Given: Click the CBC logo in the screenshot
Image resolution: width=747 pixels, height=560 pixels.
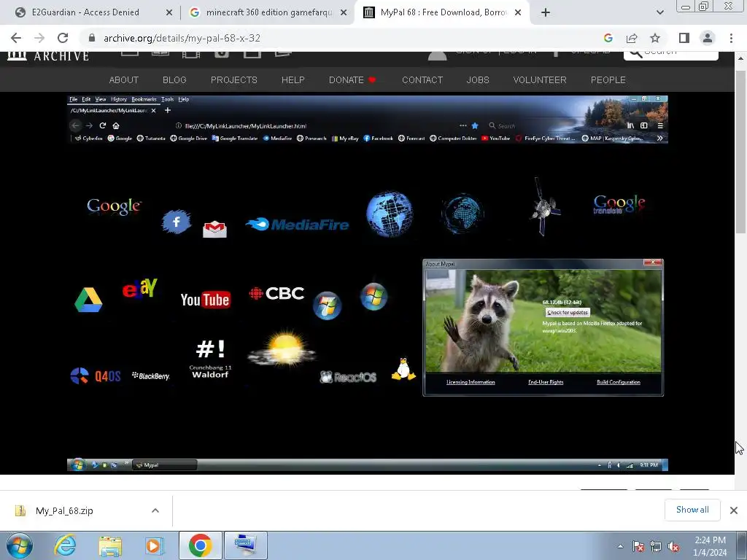Looking at the screenshot, I should coord(276,293).
